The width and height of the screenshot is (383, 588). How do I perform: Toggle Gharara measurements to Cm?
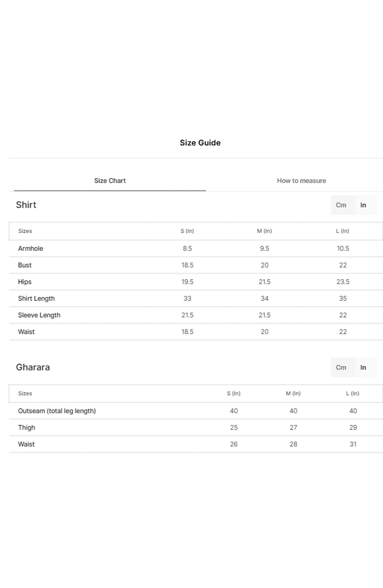[341, 367]
